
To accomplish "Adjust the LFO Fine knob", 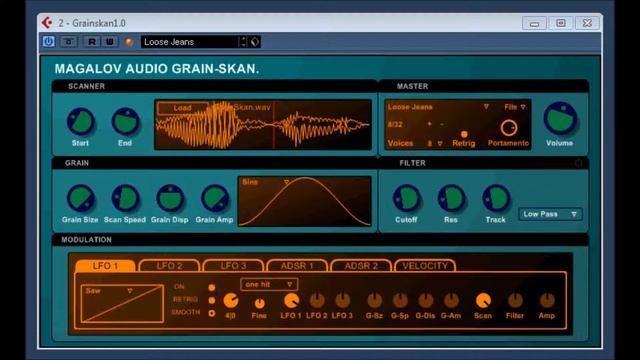I will tap(259, 303).
